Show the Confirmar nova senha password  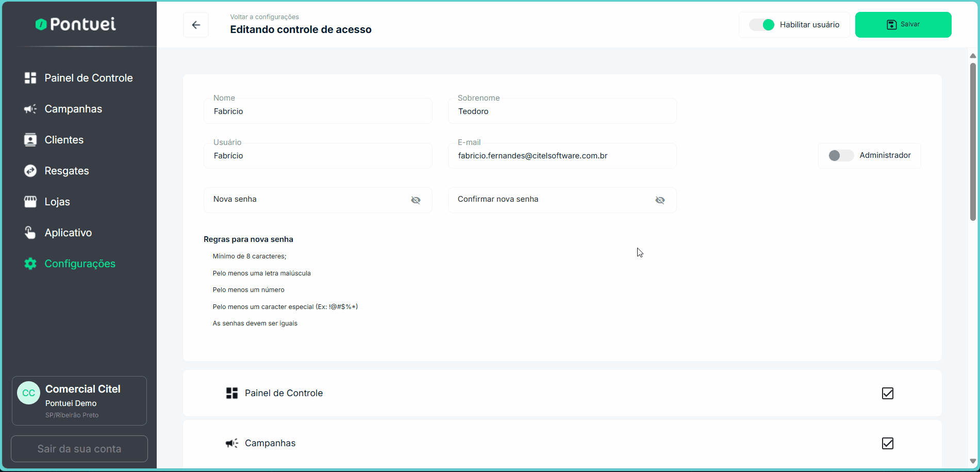tap(660, 200)
